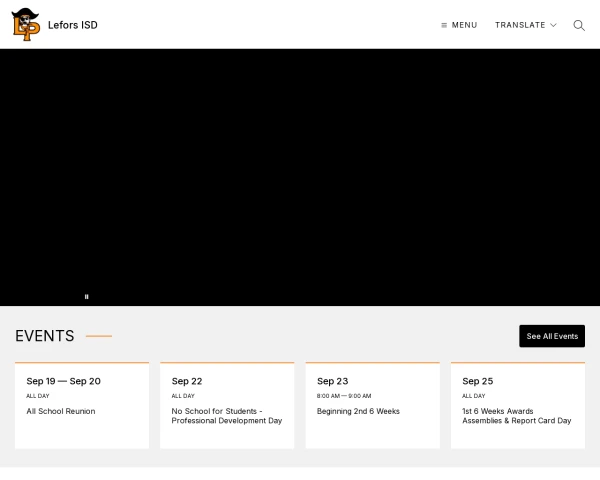Pause the hero banner slideshow
Viewport: 600px width, 480px height.
(87, 296)
